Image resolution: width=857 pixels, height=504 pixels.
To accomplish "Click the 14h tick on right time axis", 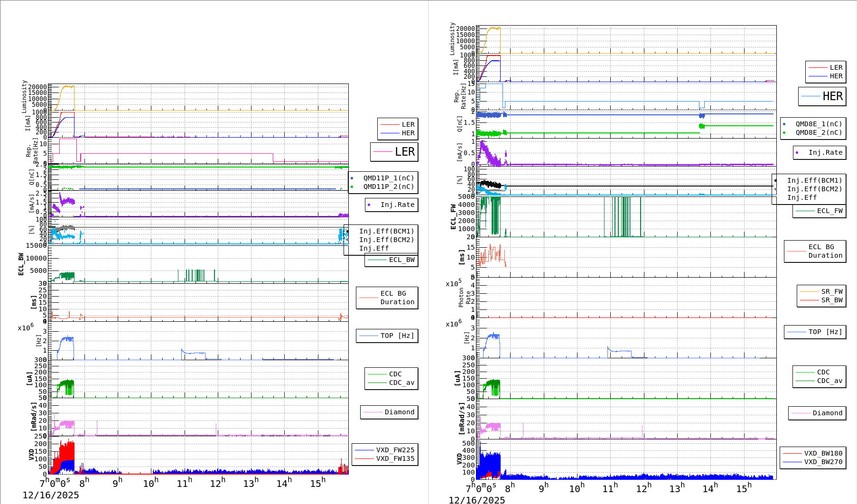I will click(710, 488).
